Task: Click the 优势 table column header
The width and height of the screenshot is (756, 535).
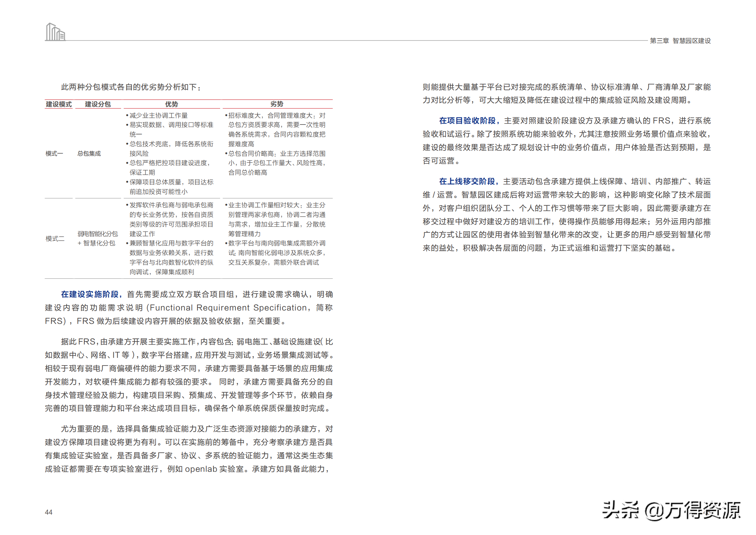Action: 171,104
